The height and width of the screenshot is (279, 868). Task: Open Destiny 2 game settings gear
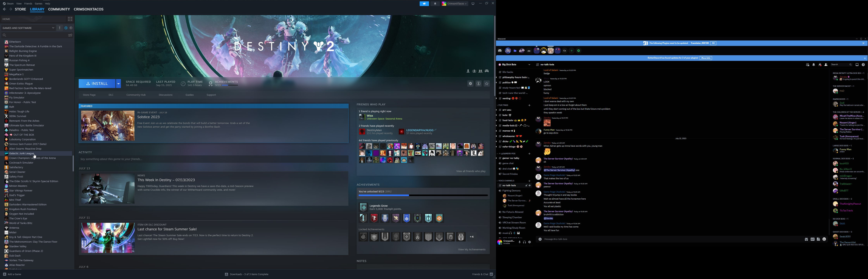click(x=470, y=84)
